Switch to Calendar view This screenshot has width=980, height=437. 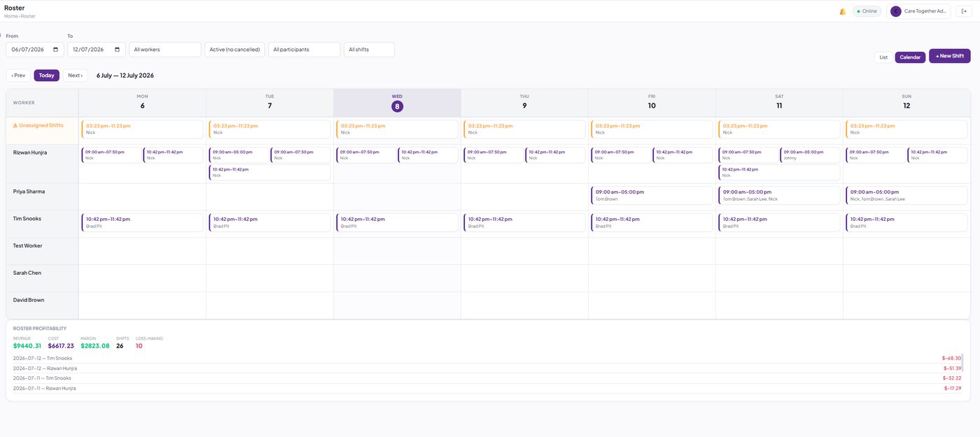point(910,57)
